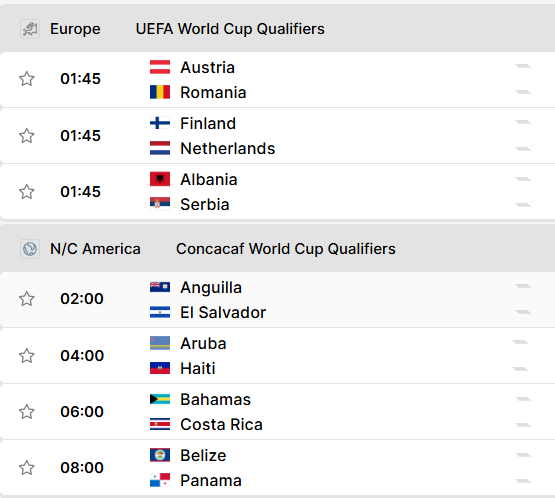Image resolution: width=555 pixels, height=498 pixels.
Task: Click the Netherlands flag icon
Action: tap(160, 148)
